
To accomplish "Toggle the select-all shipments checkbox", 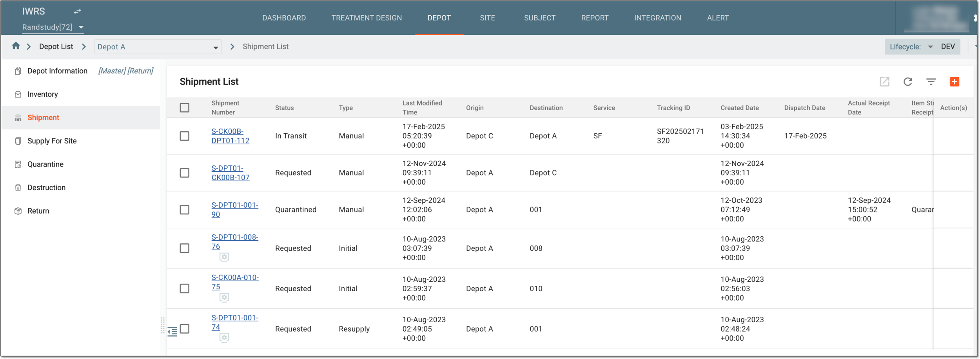I will (x=185, y=108).
